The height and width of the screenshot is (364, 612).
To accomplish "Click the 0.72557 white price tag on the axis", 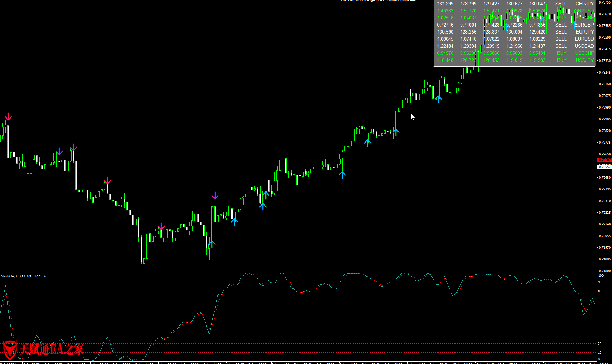I will point(604,167).
